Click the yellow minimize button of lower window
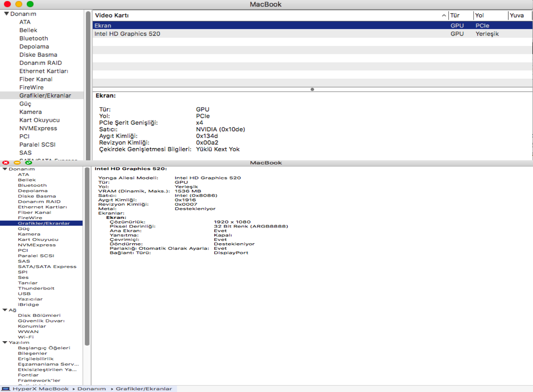This screenshot has height=392, width=533. pos(17,163)
